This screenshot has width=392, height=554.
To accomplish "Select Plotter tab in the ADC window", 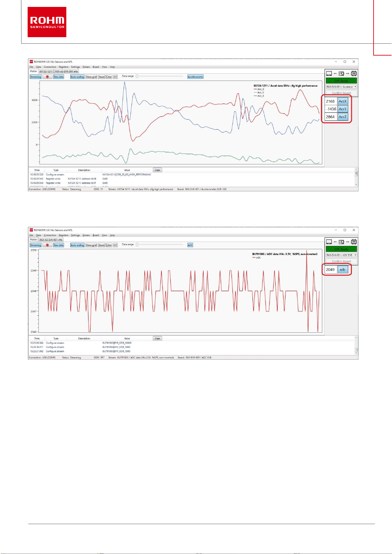I will click(x=34, y=240).
